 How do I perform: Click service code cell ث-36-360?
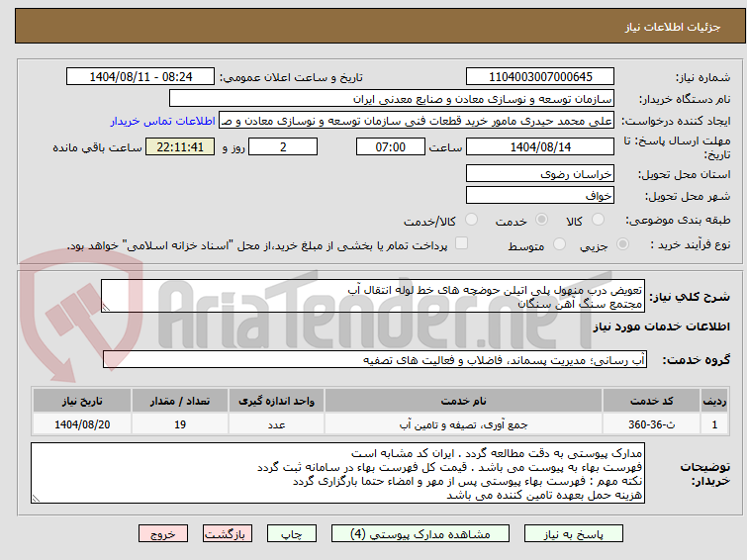651,424
